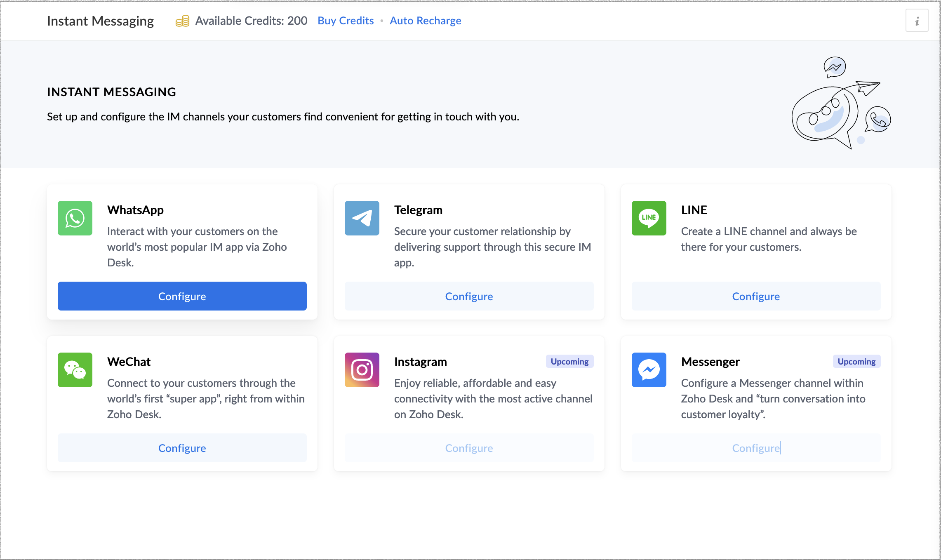Click the INSTANT MESSAGING banner heading
Viewport: 941px width, 560px height.
pos(112,92)
